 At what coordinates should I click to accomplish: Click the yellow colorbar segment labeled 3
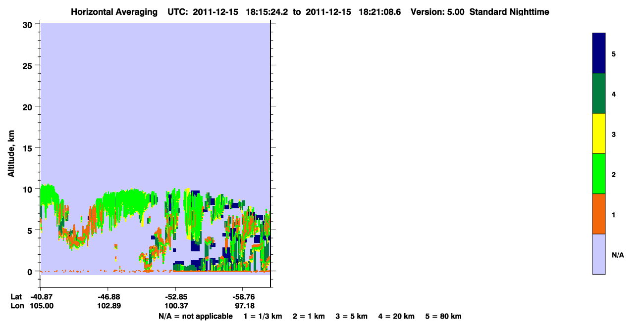coord(599,134)
